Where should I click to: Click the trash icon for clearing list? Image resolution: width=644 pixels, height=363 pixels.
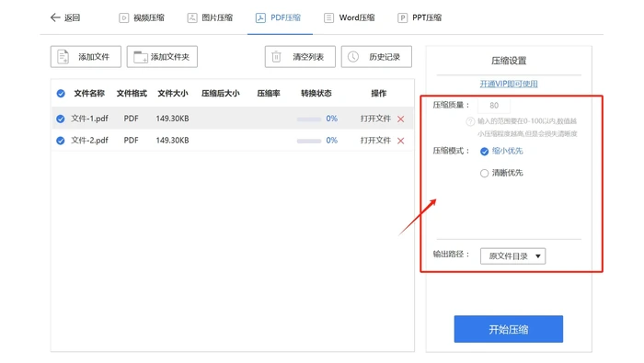point(276,57)
